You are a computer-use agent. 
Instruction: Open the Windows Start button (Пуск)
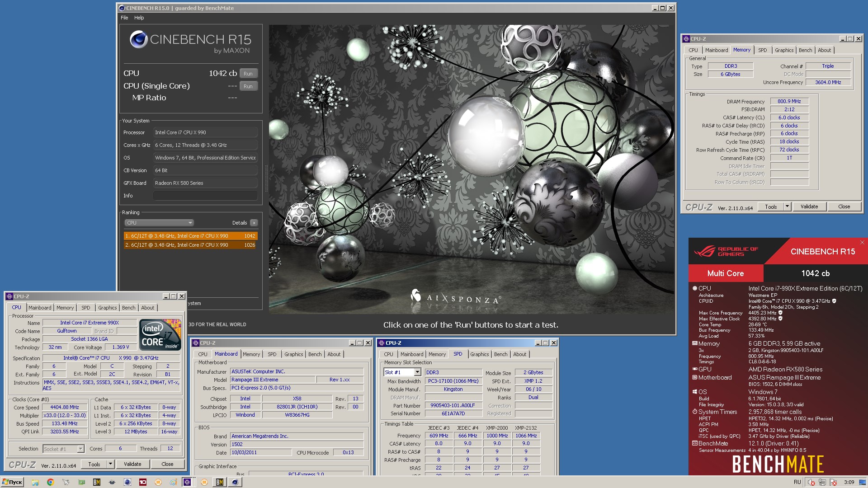tap(12, 482)
